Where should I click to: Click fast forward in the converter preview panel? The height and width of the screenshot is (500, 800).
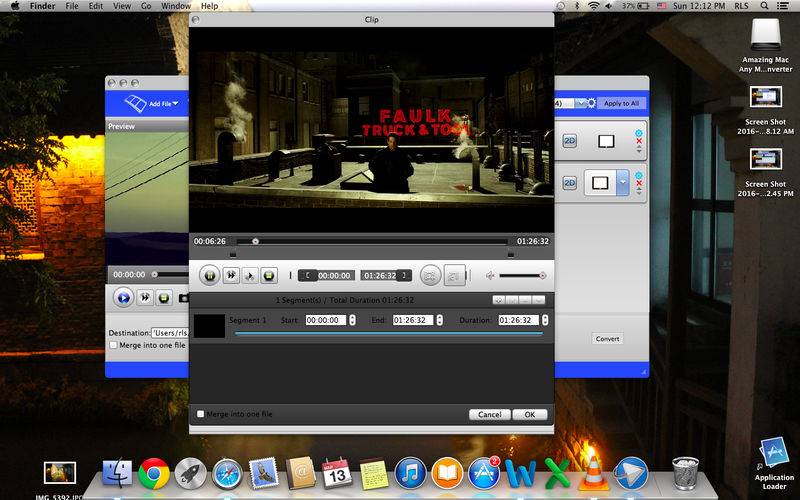coord(145,297)
